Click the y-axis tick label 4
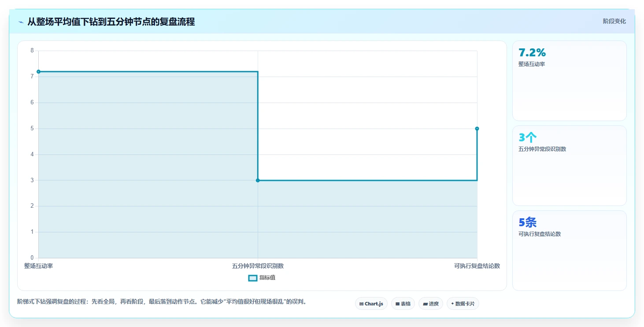Screen dimensions: 644x327 point(32,154)
